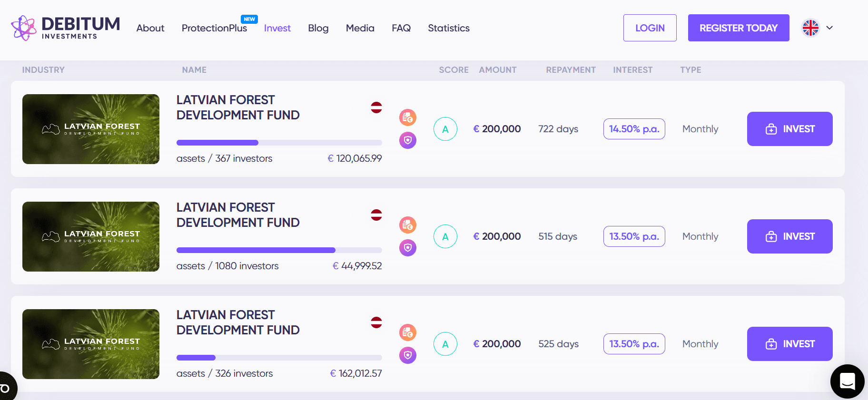This screenshot has height=400, width=868.
Task: Click the orange buyback icon in first listing
Action: coord(408,117)
